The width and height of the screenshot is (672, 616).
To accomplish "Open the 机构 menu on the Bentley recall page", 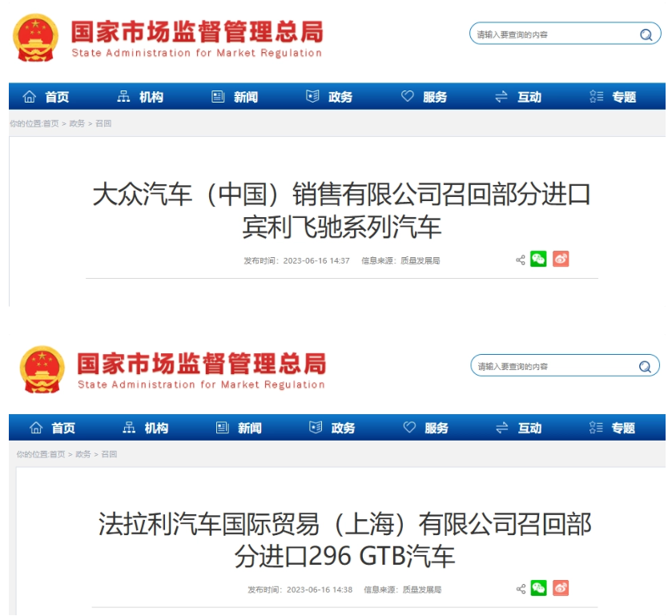I will click(x=151, y=97).
